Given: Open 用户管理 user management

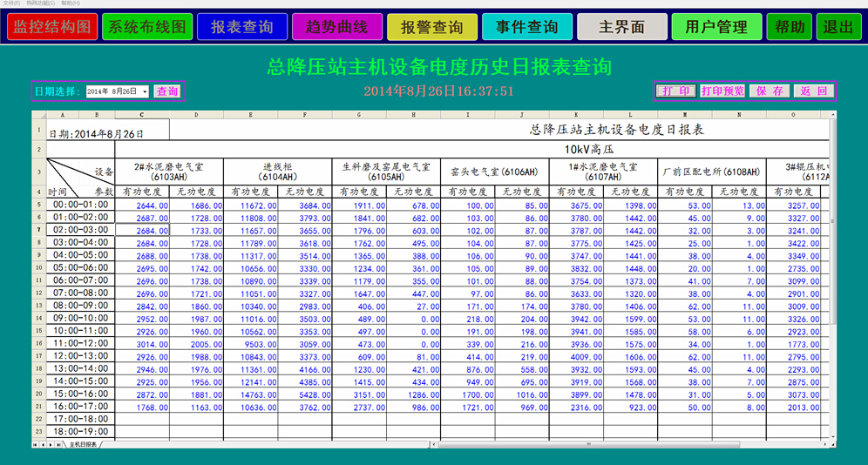Looking at the screenshot, I should 716,27.
